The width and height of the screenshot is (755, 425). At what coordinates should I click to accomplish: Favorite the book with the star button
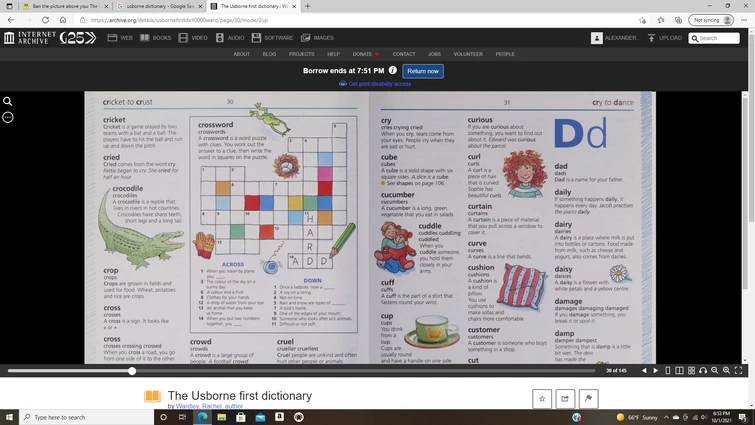pos(542,399)
